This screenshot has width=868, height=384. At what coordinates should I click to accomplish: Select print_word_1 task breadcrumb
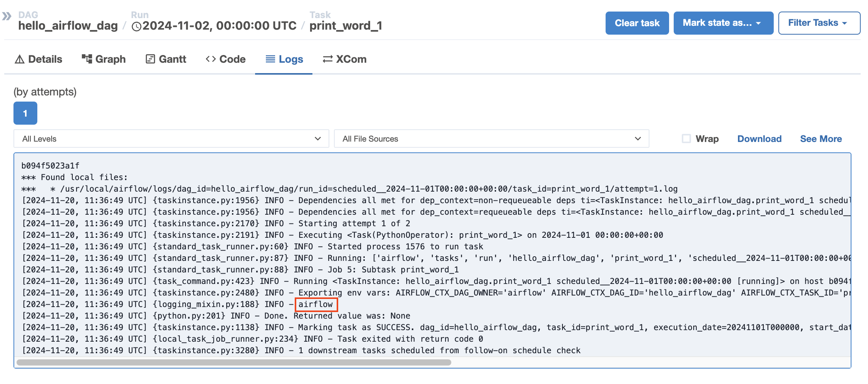click(x=346, y=25)
